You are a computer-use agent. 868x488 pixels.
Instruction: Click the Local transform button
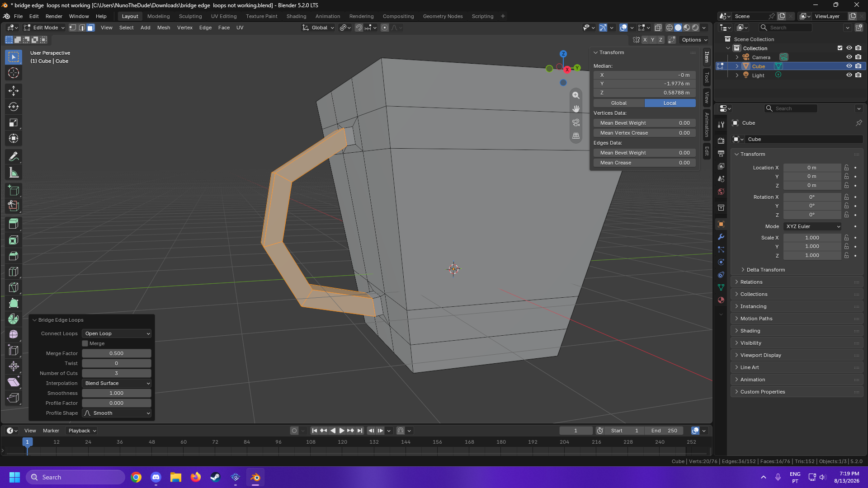click(670, 103)
